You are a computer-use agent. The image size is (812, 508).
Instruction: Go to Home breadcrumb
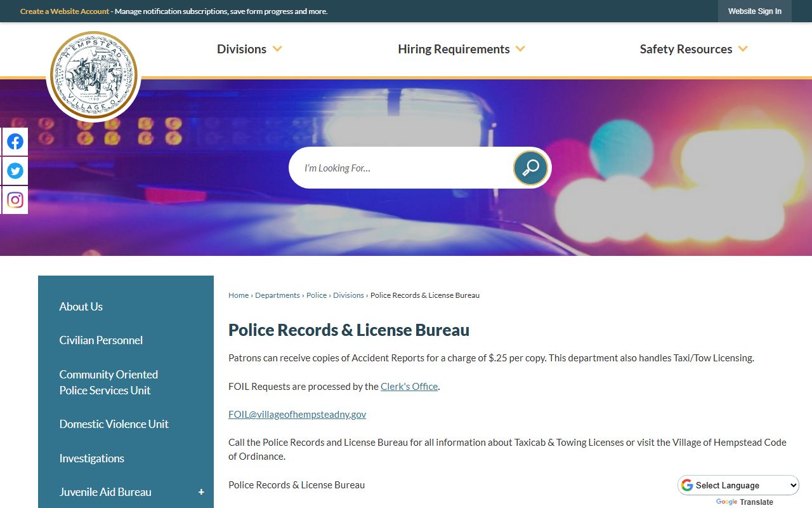coord(239,295)
